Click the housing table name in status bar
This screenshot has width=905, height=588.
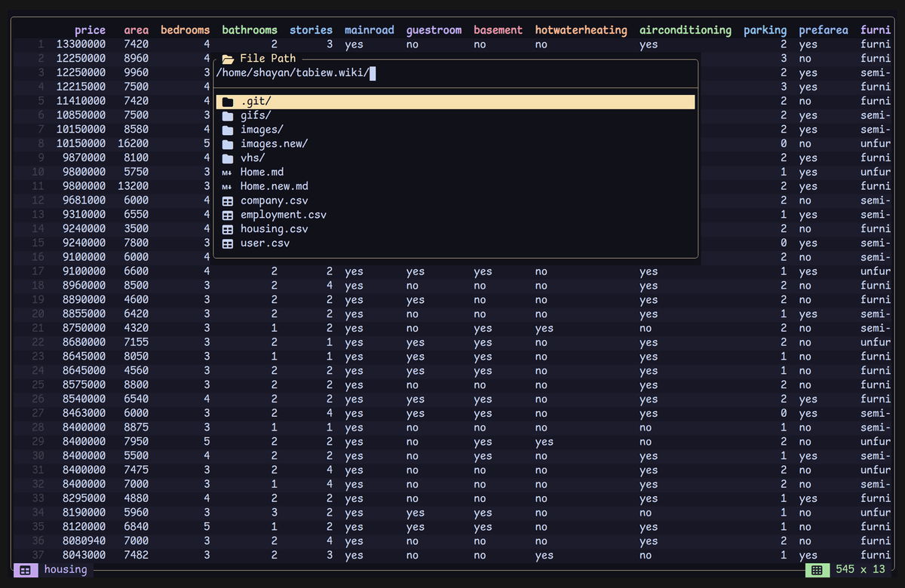(66, 570)
